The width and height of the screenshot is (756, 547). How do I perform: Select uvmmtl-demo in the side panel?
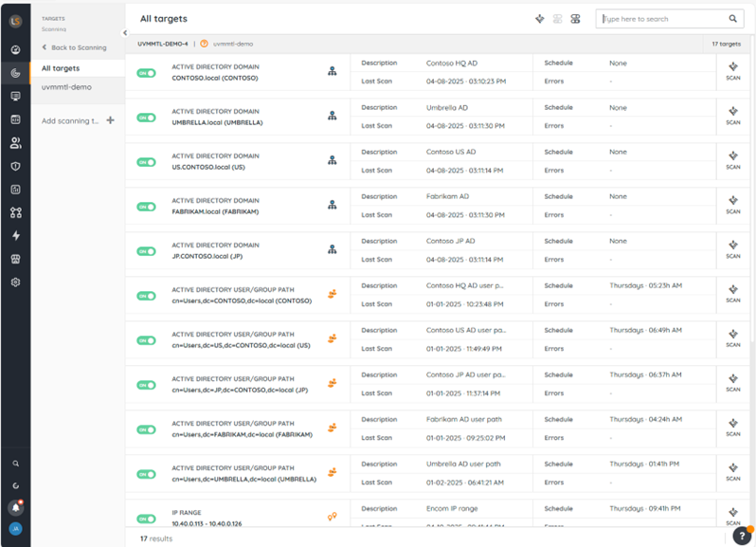pyautogui.click(x=66, y=86)
